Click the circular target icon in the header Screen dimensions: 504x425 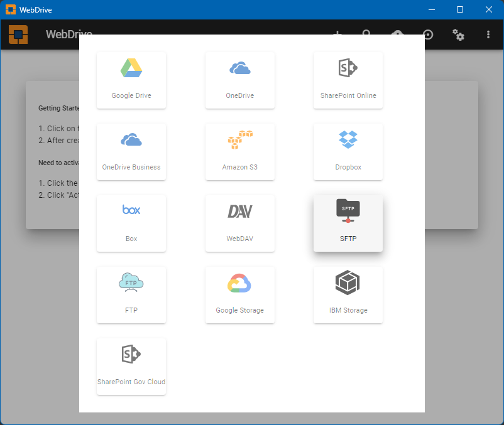point(429,35)
